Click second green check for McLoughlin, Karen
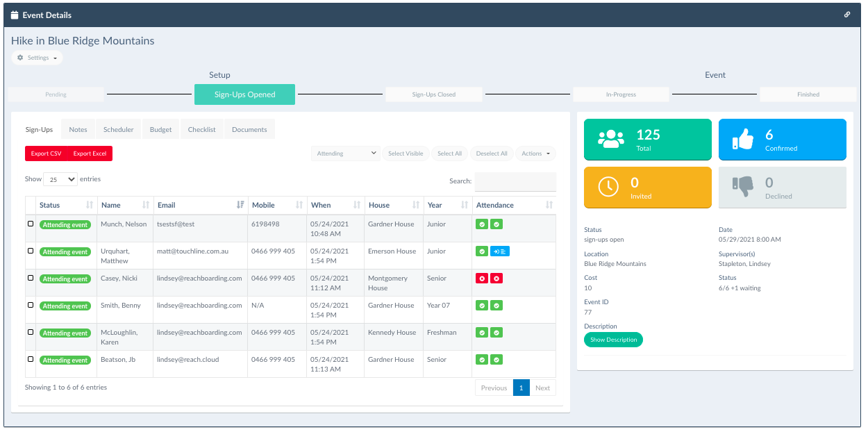This screenshot has width=868, height=432. [496, 333]
